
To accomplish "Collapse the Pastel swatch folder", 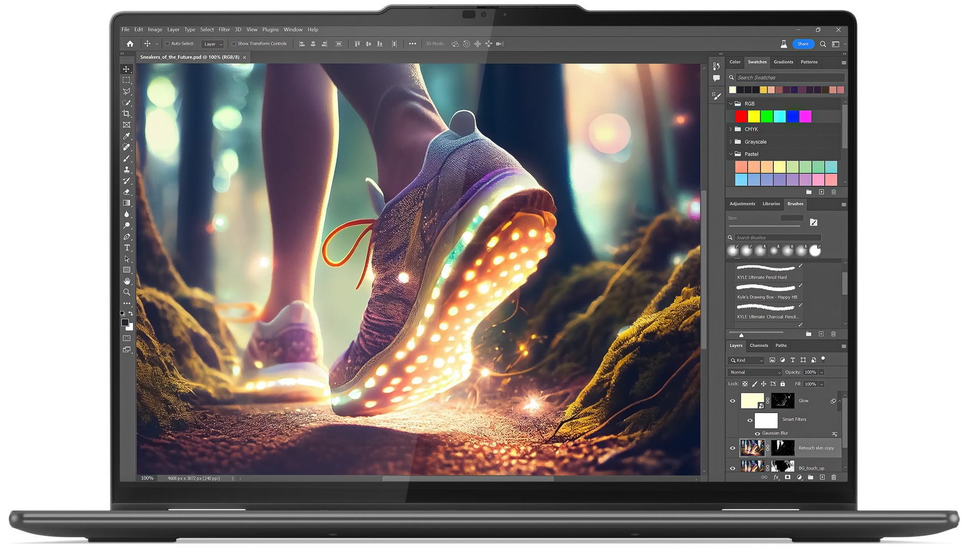I will pyautogui.click(x=731, y=154).
